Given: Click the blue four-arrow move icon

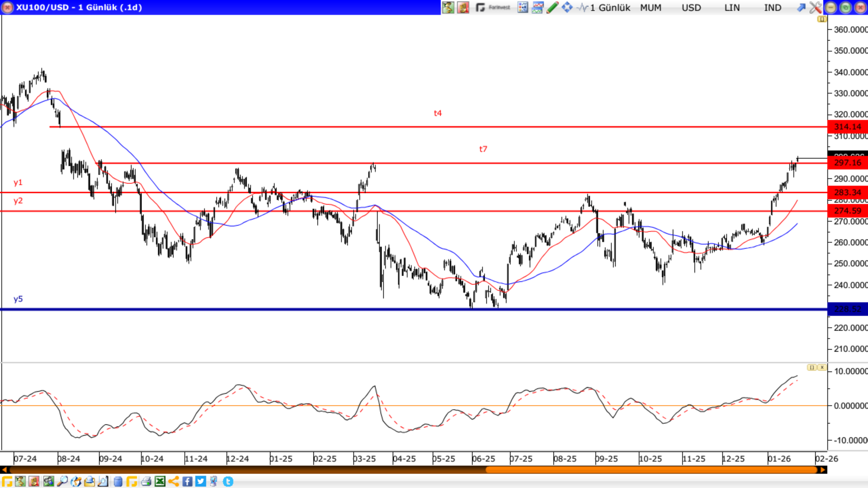Looking at the screenshot, I should point(567,7).
